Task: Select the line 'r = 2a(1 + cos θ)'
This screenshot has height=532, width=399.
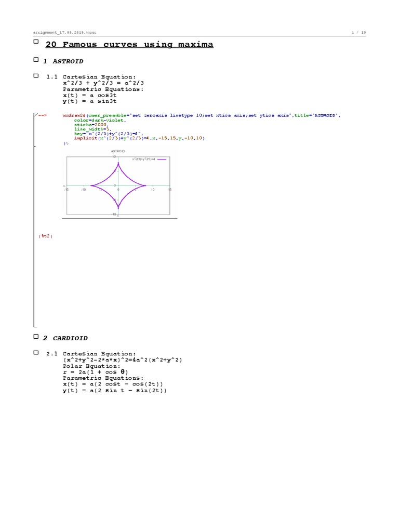Action: pyautogui.click(x=96, y=372)
